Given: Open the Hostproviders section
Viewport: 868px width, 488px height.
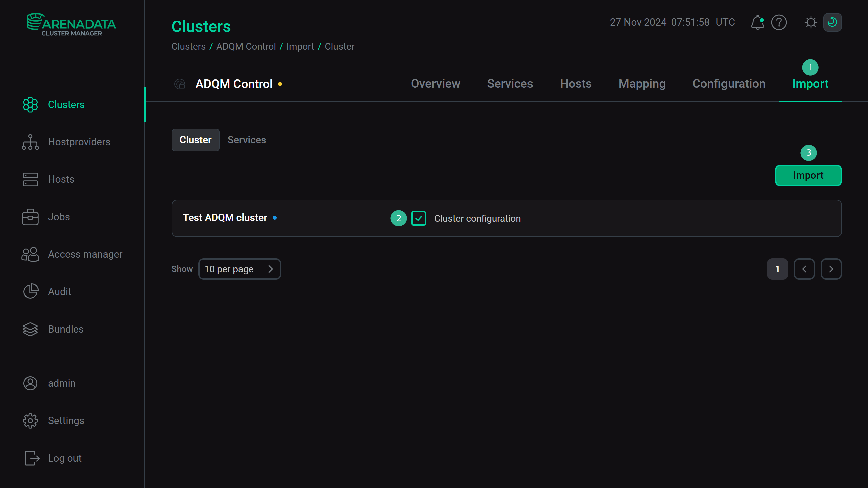Looking at the screenshot, I should click(79, 142).
